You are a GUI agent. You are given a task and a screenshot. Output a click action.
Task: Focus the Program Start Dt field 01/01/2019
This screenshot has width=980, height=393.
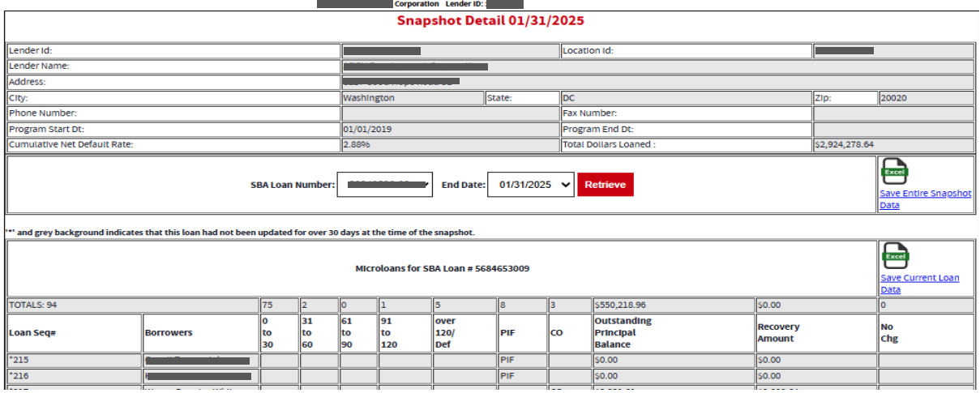click(450, 130)
